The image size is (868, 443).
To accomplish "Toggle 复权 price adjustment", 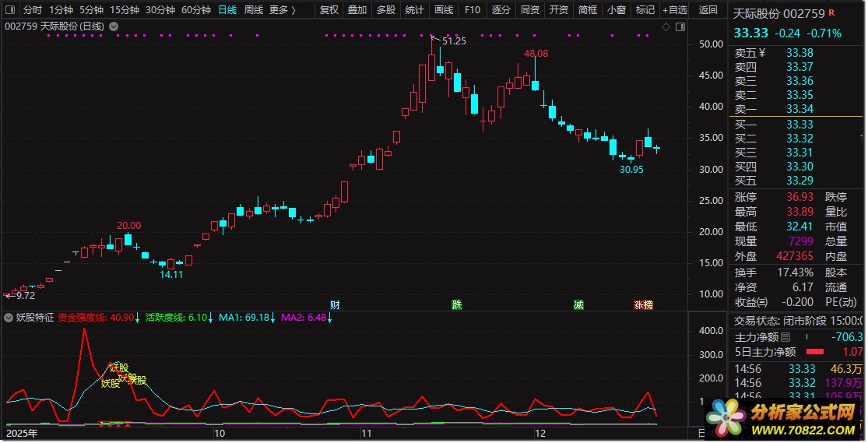I will [x=329, y=10].
